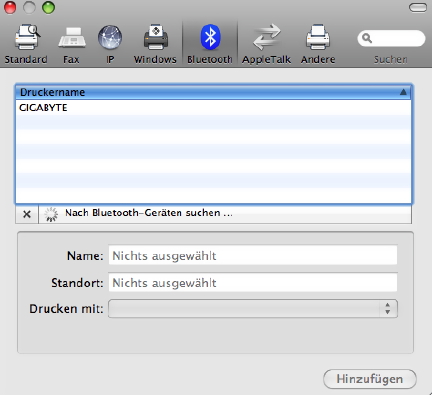Choose the Windows printer icon
Viewport: 432px width, 395px height.
(x=156, y=37)
